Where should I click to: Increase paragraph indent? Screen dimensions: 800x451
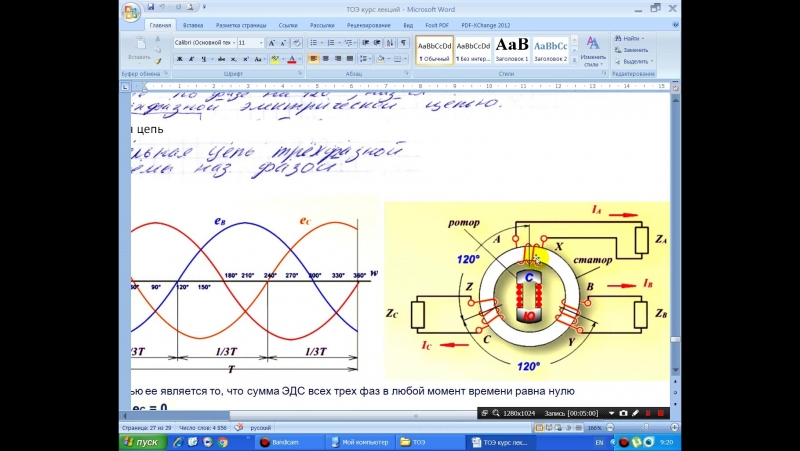coord(378,43)
